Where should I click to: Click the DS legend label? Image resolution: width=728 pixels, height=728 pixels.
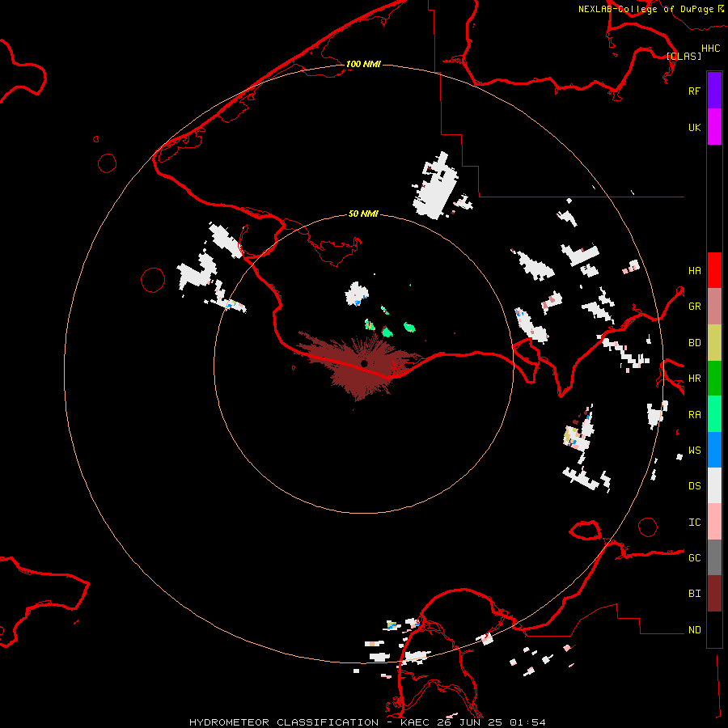[x=694, y=486]
